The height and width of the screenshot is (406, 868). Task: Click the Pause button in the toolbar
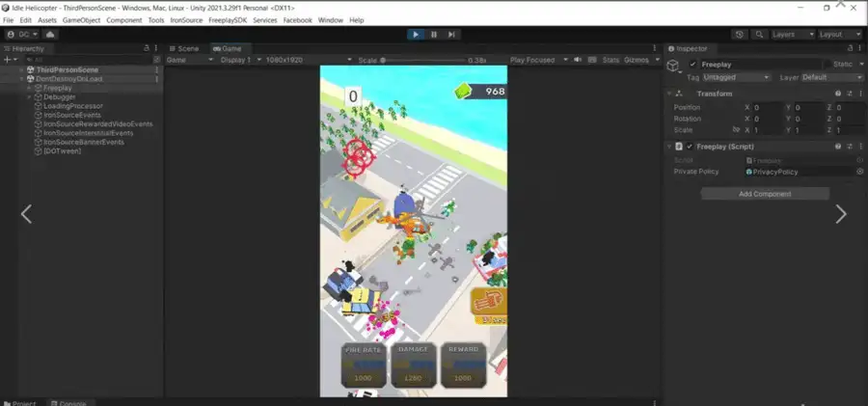(434, 34)
